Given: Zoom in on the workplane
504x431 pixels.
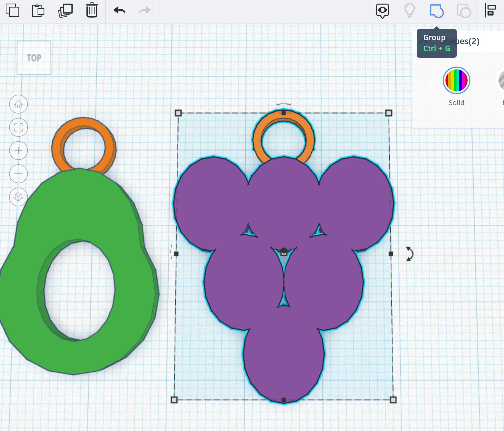Looking at the screenshot, I should click(x=18, y=151).
